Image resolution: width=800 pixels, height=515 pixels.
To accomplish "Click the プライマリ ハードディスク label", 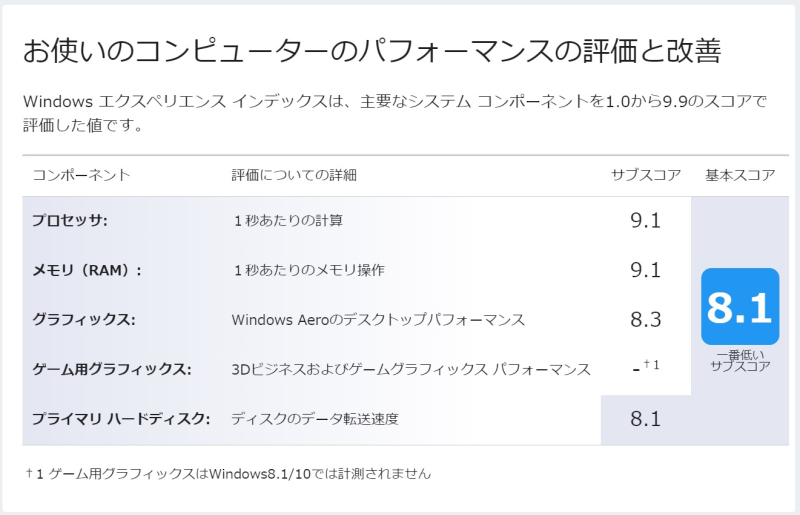I will pyautogui.click(x=121, y=419).
